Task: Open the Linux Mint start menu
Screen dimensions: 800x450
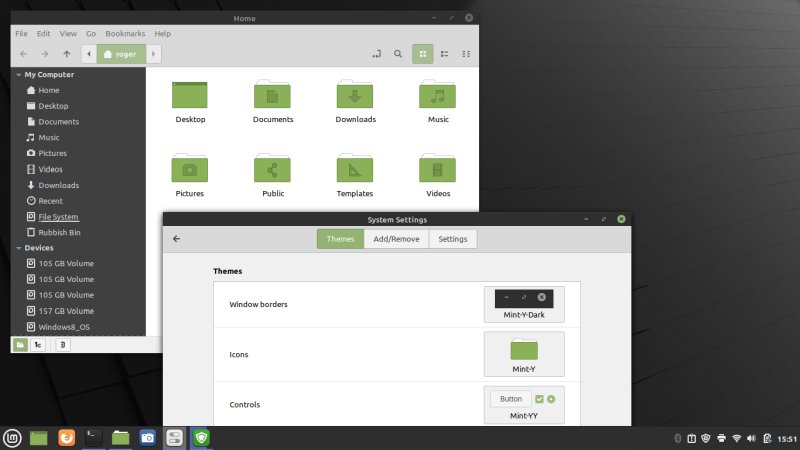Action: point(12,437)
